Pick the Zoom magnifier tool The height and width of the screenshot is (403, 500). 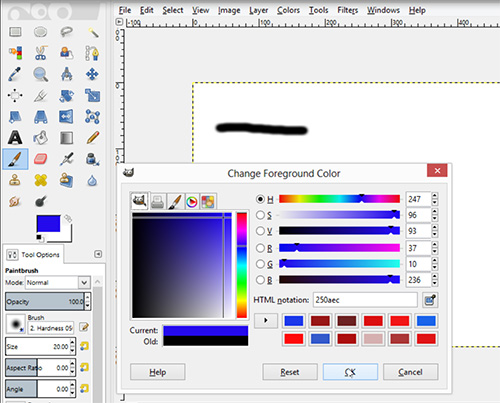pyautogui.click(x=41, y=74)
